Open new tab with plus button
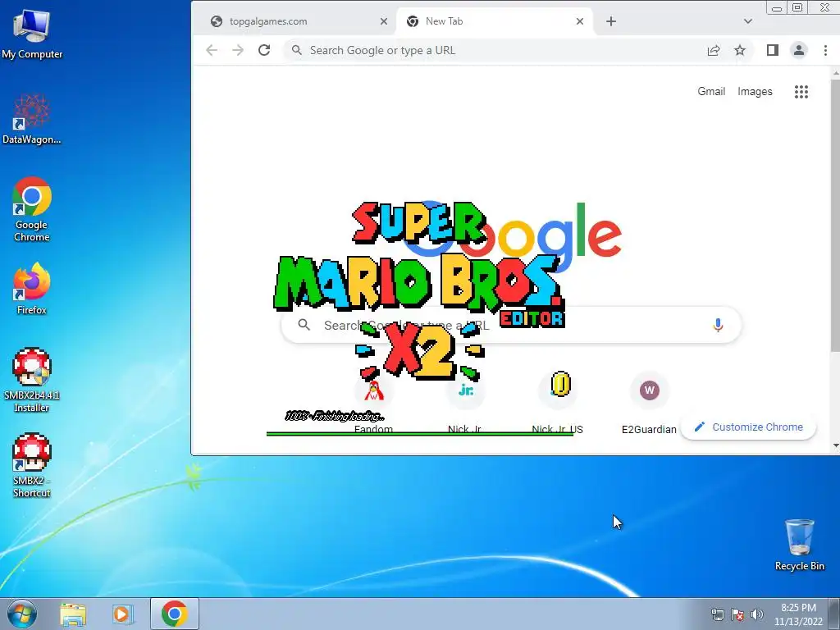Screen dimensions: 840x630 [611, 21]
